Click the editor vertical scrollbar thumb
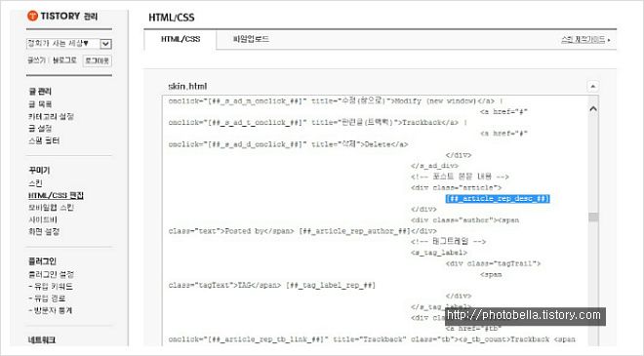Screen dimensions: 644x356 593,217
